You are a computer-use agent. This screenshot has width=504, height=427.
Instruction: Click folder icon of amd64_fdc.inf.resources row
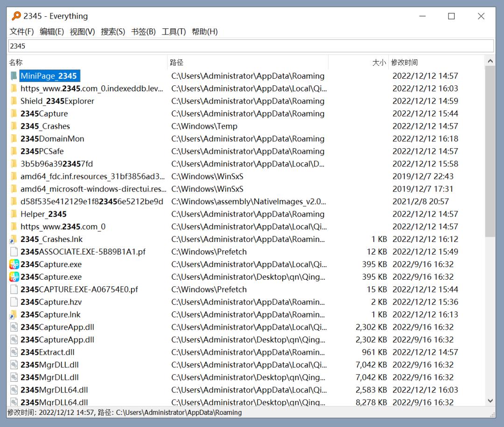(14, 176)
